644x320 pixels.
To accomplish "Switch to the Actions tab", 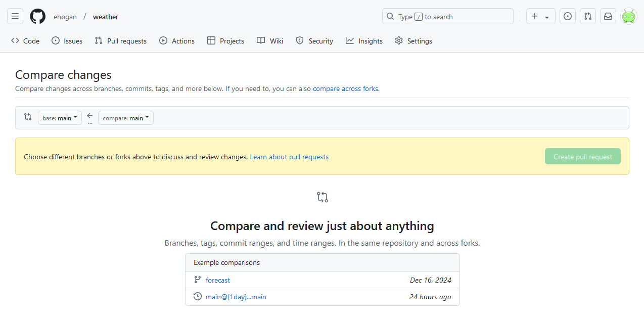I will point(177,41).
